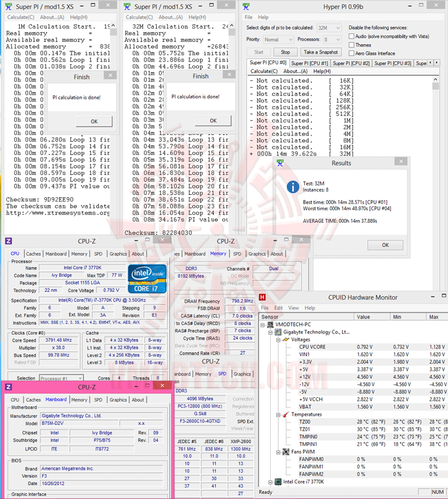Screen dimensions: 448x499
Task: Collapse the Fans PWM node
Action: 278,452
